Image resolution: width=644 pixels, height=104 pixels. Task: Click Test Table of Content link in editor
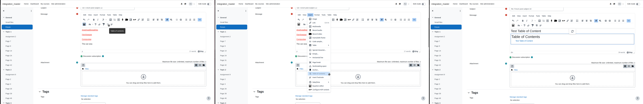[524, 41]
